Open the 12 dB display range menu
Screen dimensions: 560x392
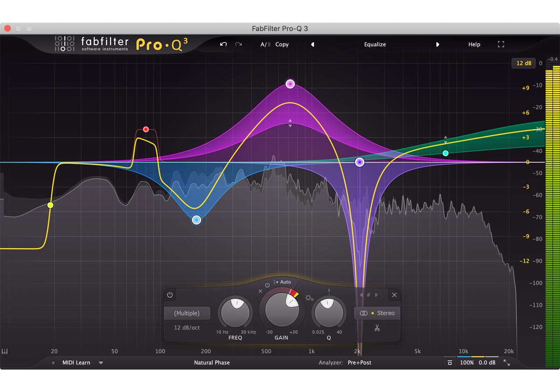coord(524,63)
